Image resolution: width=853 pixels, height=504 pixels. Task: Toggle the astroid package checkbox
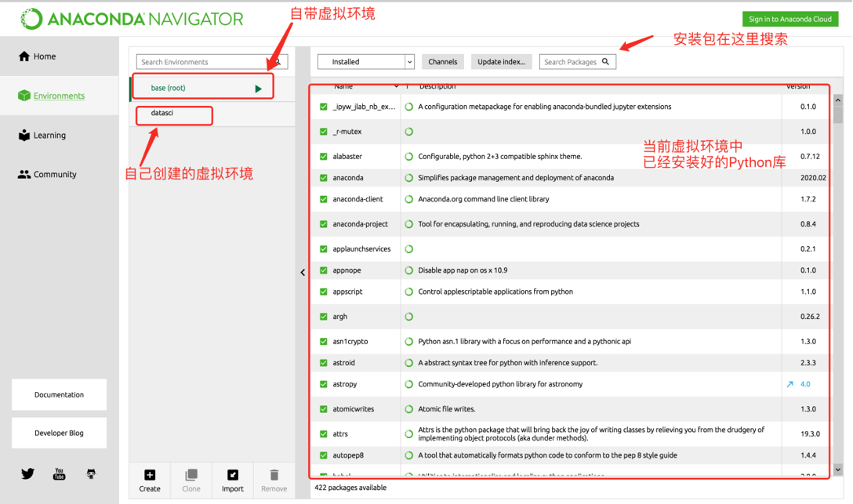(324, 363)
